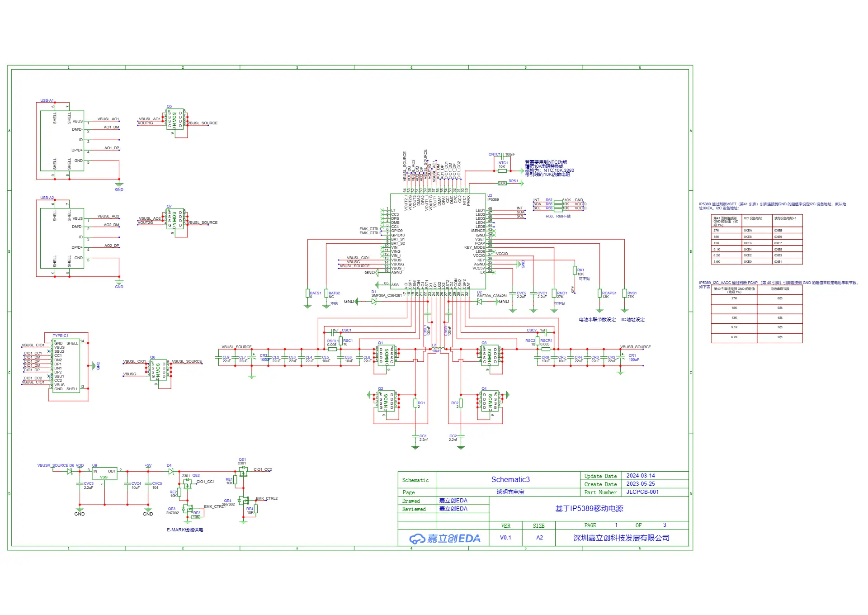The height and width of the screenshot is (615, 868).
Task: Select the RMD1 27K resistor symbol
Action: (x=554, y=293)
